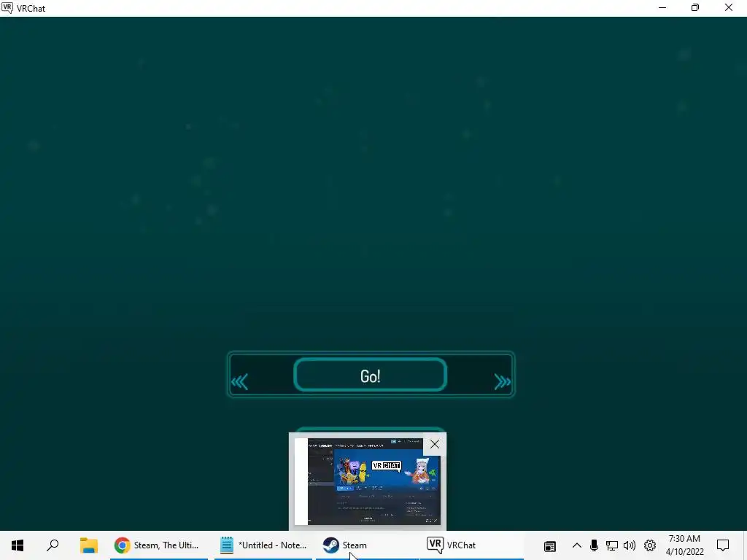Close the Steam taskbar preview thumbnail
747x560 pixels.
[x=435, y=444]
